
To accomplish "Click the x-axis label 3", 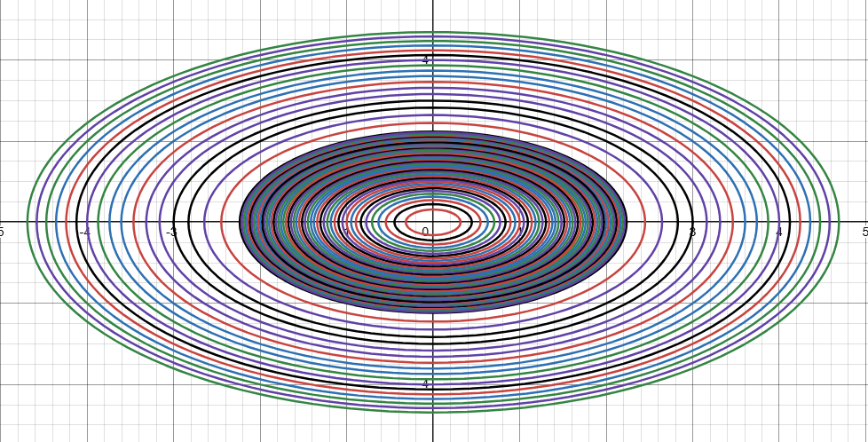I will pyautogui.click(x=692, y=233).
